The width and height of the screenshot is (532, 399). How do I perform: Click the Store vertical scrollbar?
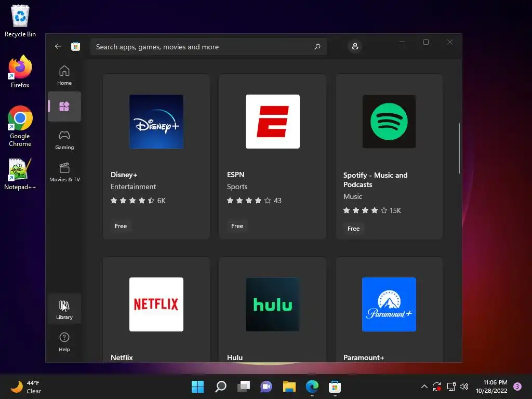(459, 148)
